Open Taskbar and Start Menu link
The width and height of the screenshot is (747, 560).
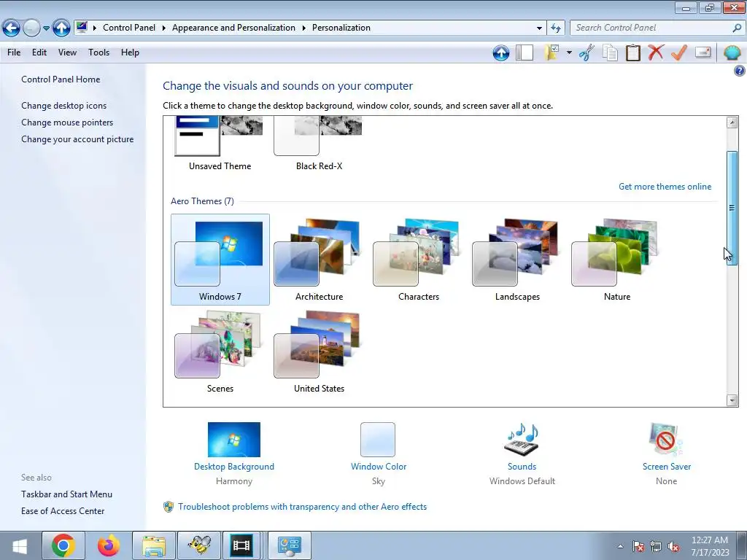coord(66,494)
